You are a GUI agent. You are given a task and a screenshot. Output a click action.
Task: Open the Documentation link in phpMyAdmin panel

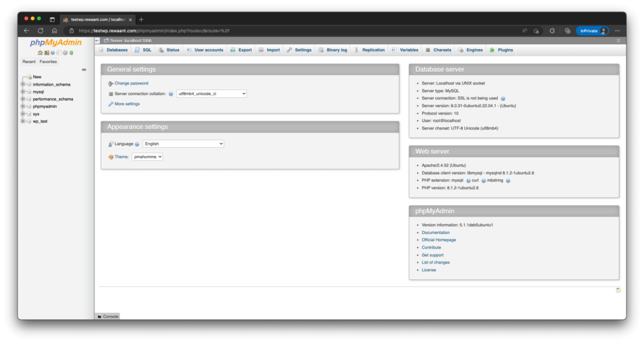pos(435,232)
